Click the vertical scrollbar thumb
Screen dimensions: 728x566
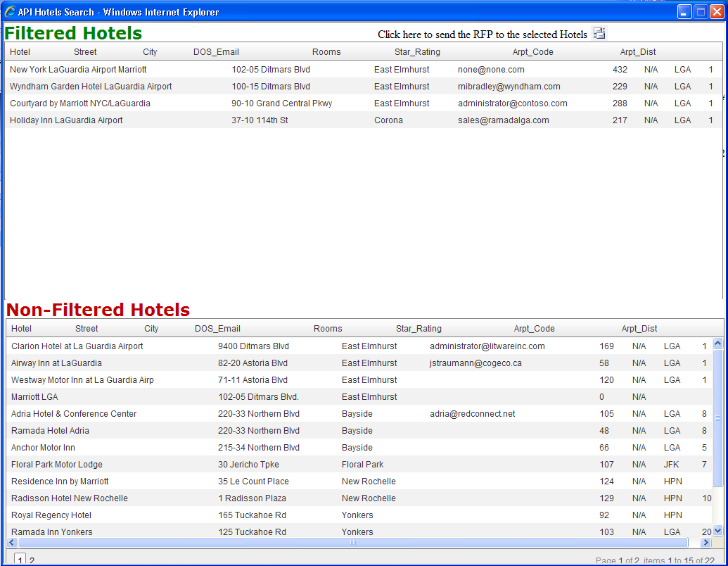(x=717, y=417)
